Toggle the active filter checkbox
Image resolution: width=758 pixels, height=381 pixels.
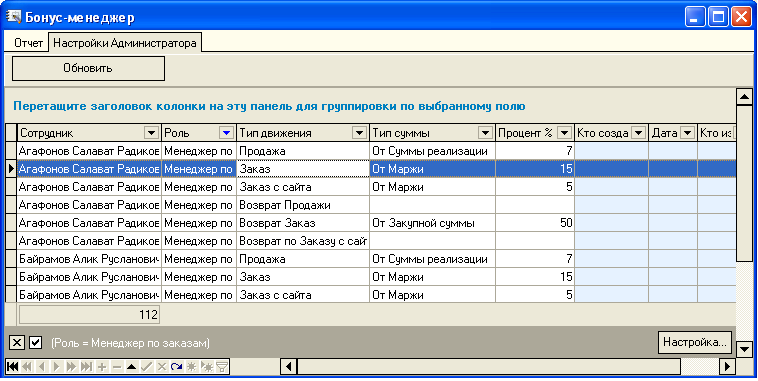[x=35, y=343]
